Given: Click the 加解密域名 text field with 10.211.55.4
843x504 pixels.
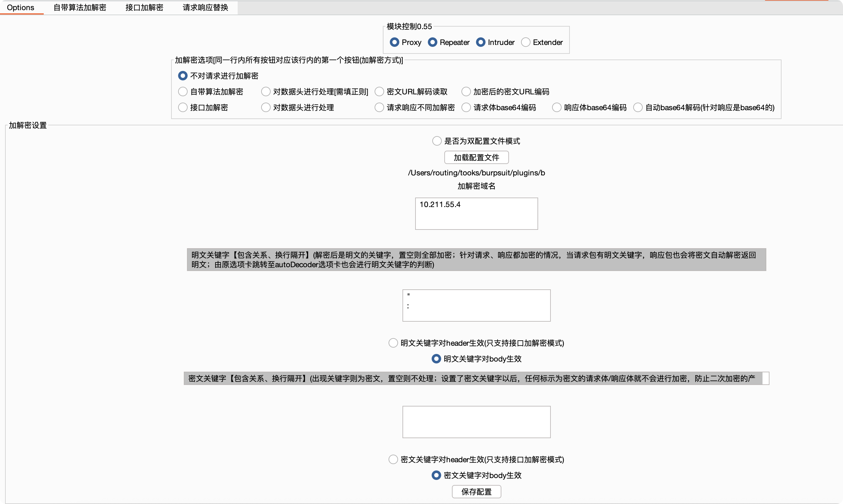Looking at the screenshot, I should tap(476, 214).
